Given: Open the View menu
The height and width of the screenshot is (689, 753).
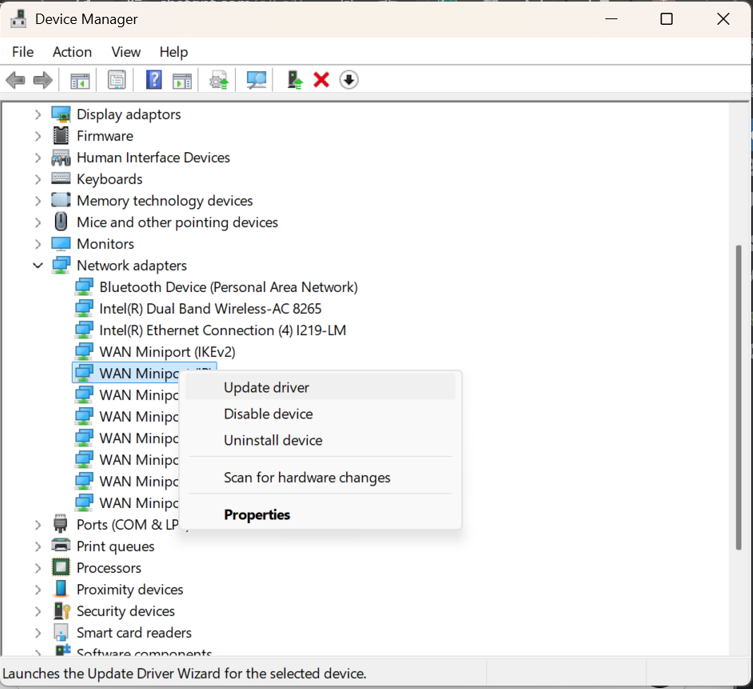Looking at the screenshot, I should (x=126, y=52).
